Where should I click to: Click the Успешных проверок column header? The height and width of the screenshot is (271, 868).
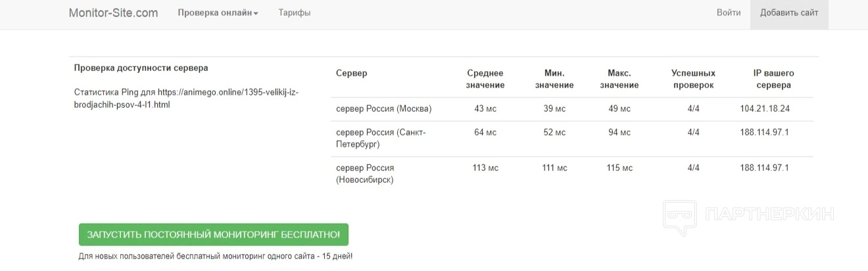pos(693,79)
